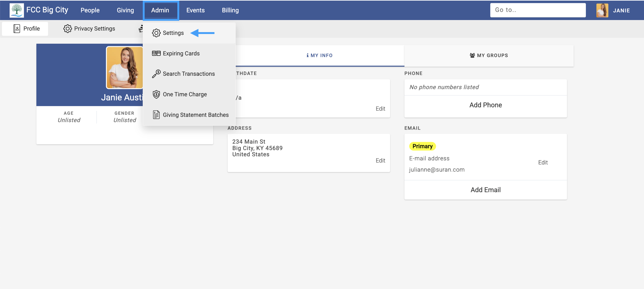Image resolution: width=644 pixels, height=289 pixels.
Task: Click the people icon on My Groups tab
Action: point(473,55)
